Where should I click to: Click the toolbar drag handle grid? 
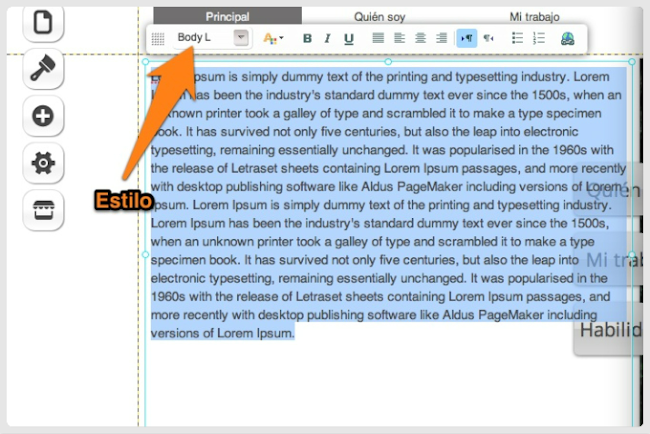(x=158, y=39)
